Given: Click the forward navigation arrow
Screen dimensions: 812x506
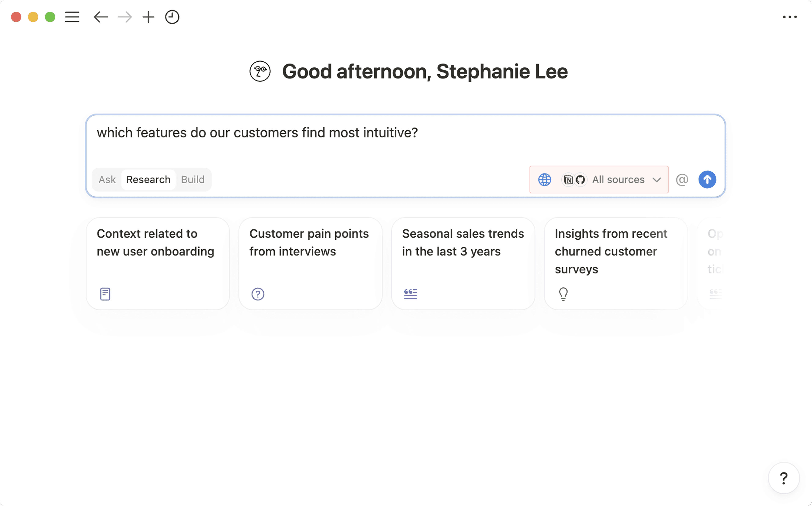Looking at the screenshot, I should pyautogui.click(x=125, y=17).
